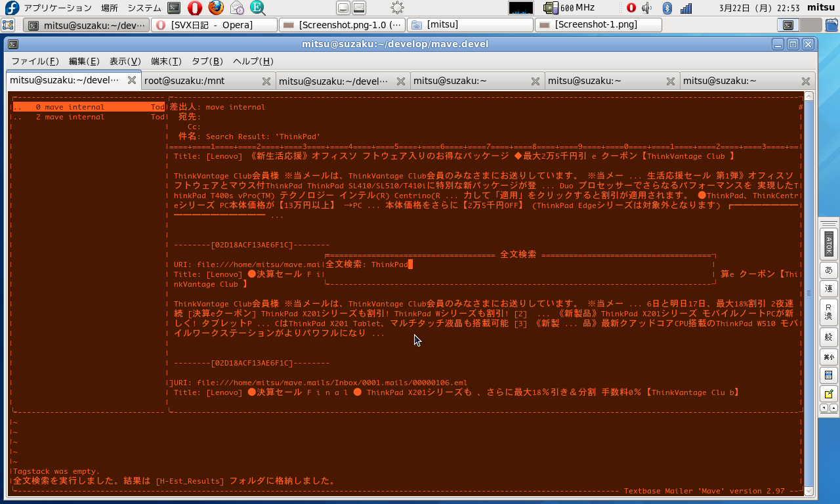
Task: Open the 場所 places menu
Action: (x=110, y=8)
